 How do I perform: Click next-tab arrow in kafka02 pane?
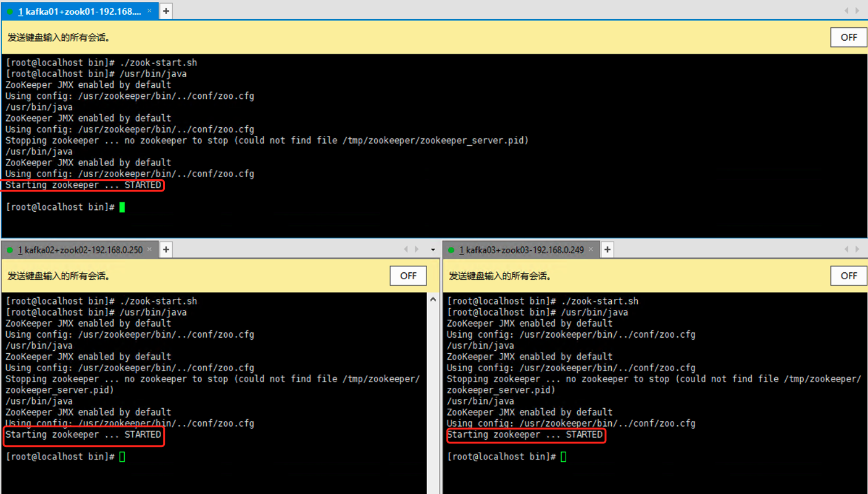(x=417, y=249)
